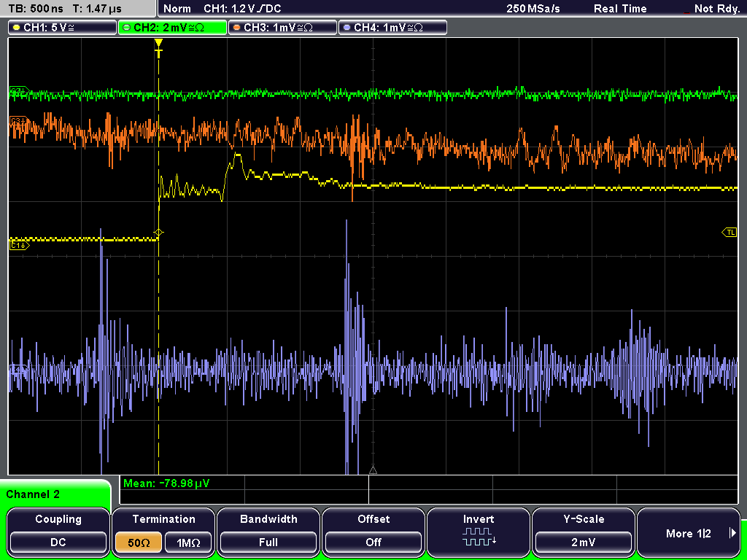Click the yellow dot in CH1 tab
This screenshot has height=560, width=747.
(x=17, y=28)
